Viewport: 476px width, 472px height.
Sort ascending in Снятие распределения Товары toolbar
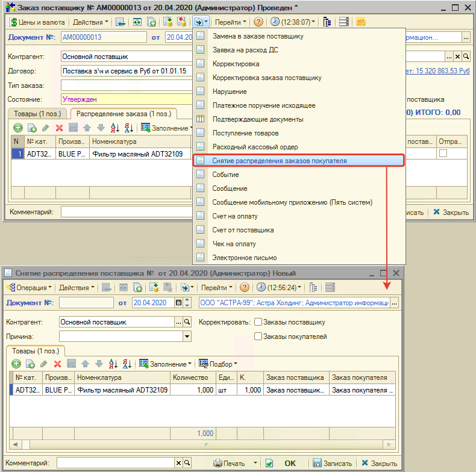113,364
